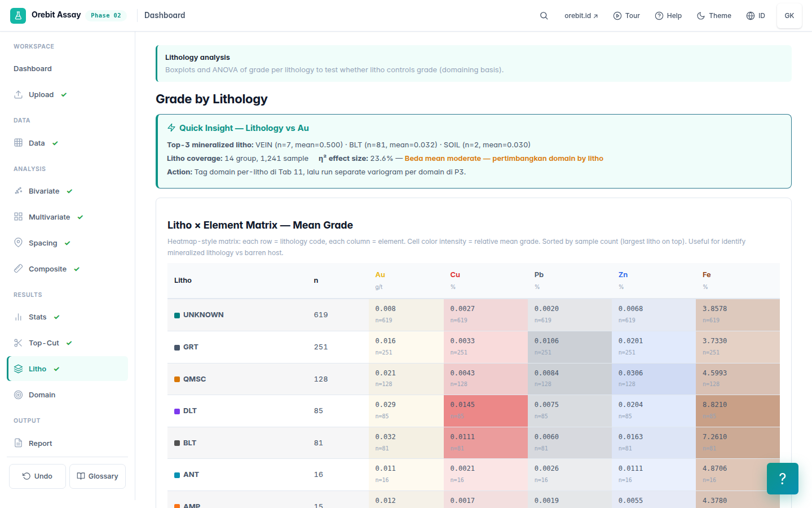Click the lightning Quick Insight icon

(171, 128)
